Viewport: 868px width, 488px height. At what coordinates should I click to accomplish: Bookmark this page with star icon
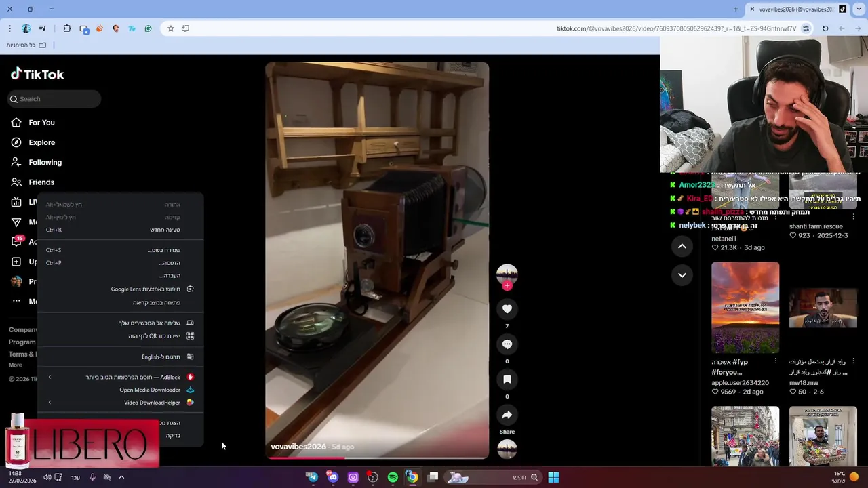click(x=170, y=28)
